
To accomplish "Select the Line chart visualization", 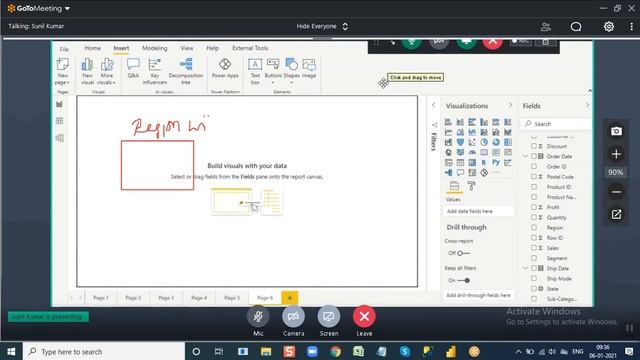I will click(x=448, y=132).
